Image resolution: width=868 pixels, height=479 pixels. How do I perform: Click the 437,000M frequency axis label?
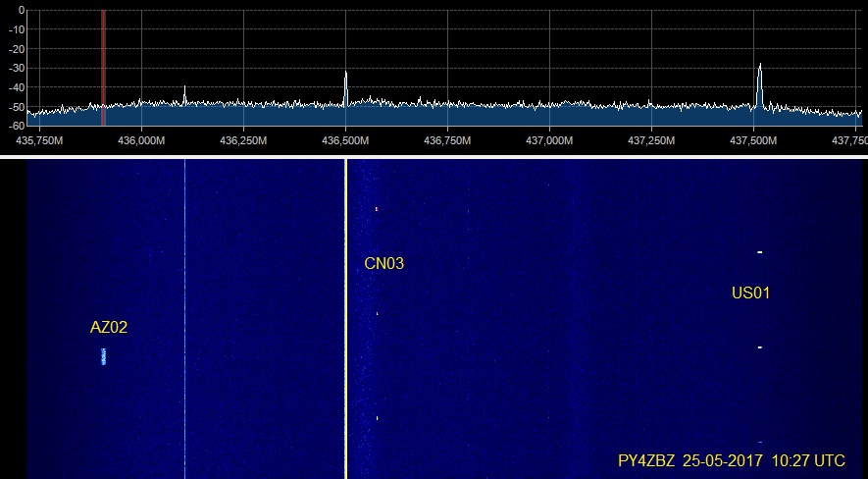tap(549, 140)
